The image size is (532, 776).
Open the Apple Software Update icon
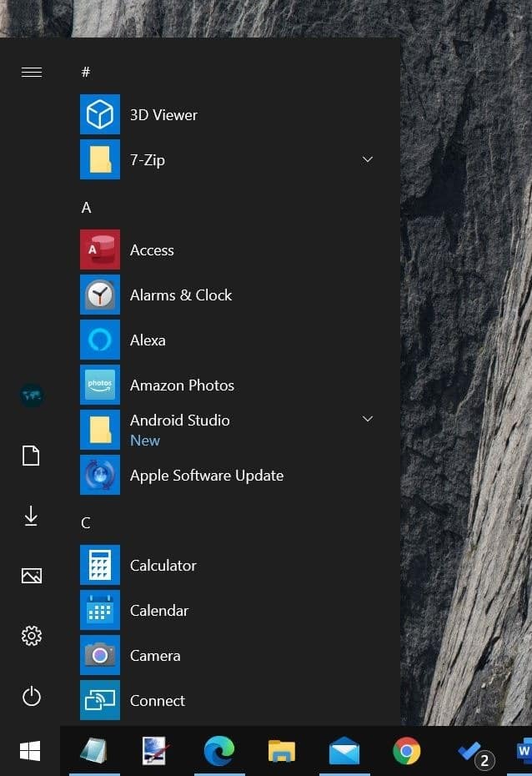[100, 475]
